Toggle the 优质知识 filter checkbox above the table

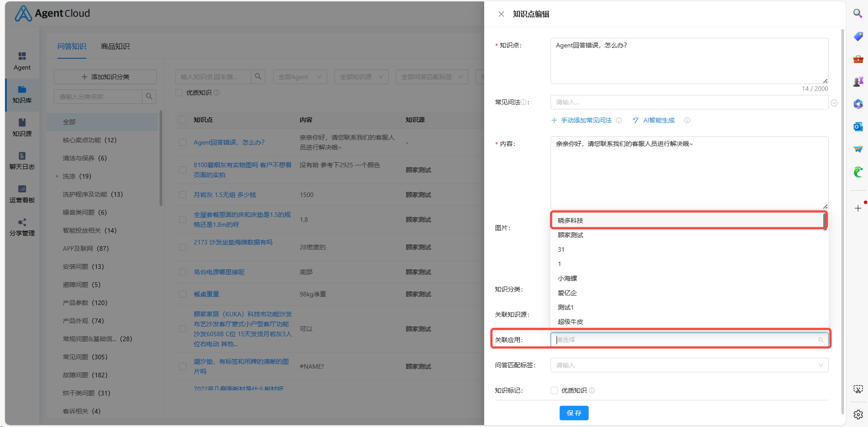click(179, 93)
